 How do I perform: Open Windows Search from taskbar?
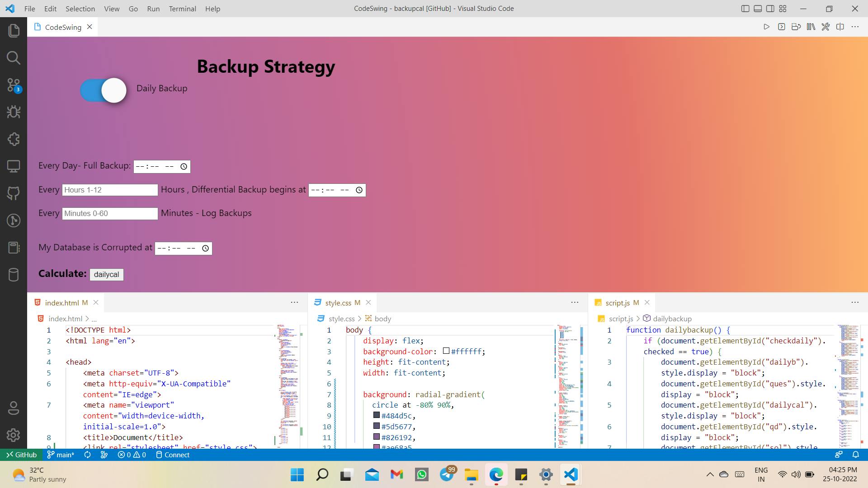coord(322,475)
